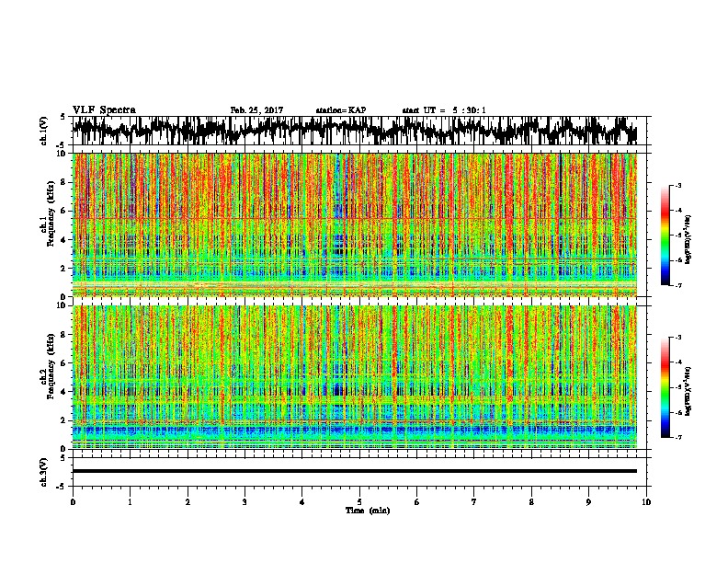Viewport: 728px width, 563px height.
Task: Click the '-7' value on ch.1 color bar
Action: [678, 285]
